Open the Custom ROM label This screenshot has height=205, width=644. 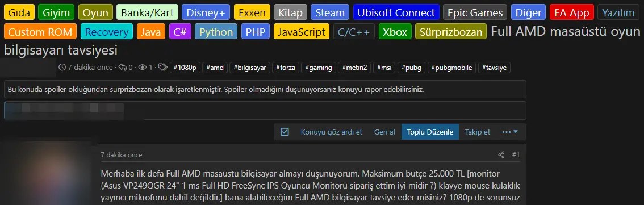40,32
